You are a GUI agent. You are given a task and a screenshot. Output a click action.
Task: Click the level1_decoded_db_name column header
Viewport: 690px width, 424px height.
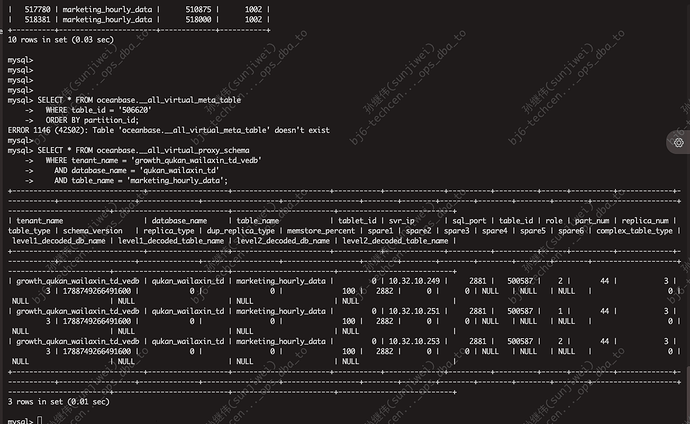[x=59, y=241]
